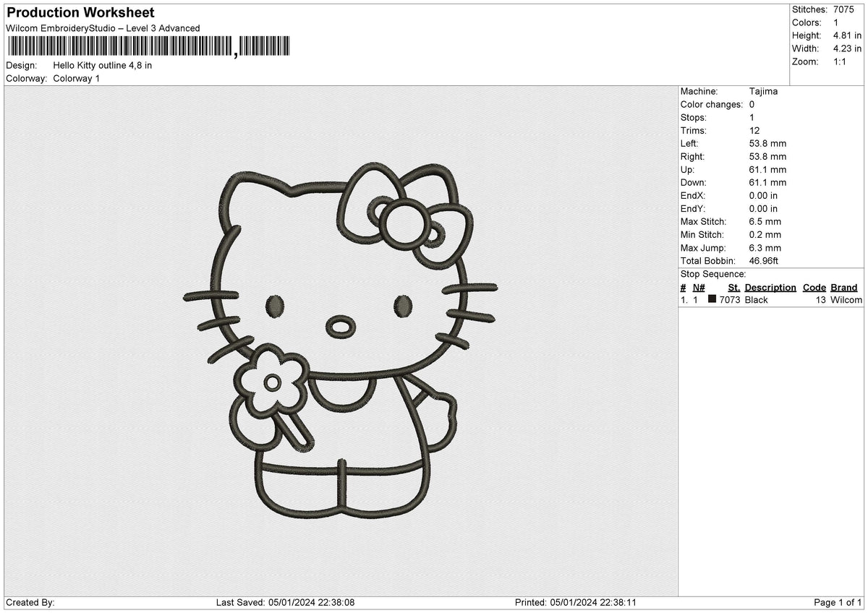This screenshot has width=868, height=613.
Task: Click the black color swatch in stop sequence
Action: point(712,299)
